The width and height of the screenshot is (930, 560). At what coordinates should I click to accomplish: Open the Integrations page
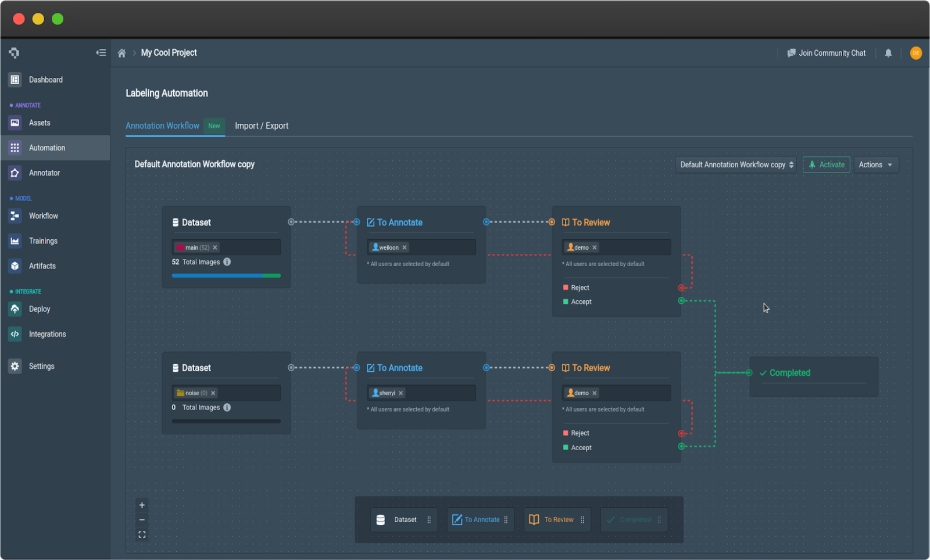(47, 334)
